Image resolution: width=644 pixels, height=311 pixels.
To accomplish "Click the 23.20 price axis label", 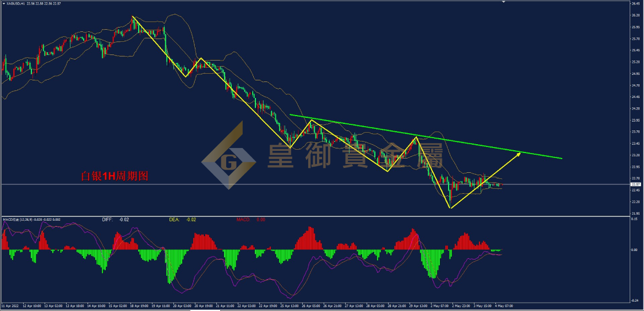I will (636, 155).
